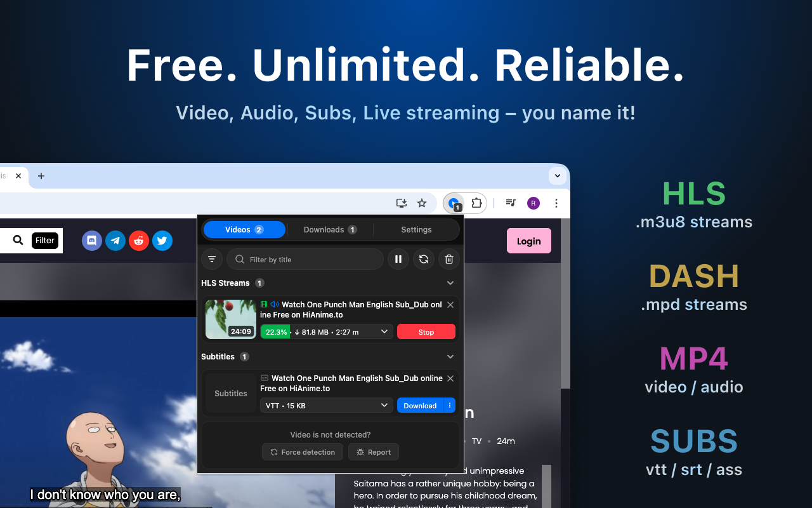Click the Report button
Screen dimensions: 812x508
[x=374, y=452]
